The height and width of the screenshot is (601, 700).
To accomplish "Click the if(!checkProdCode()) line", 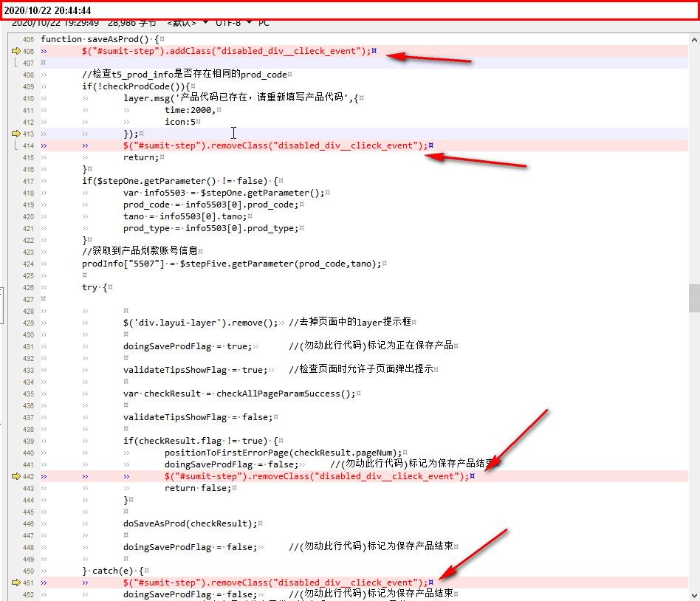I will pyautogui.click(x=138, y=86).
